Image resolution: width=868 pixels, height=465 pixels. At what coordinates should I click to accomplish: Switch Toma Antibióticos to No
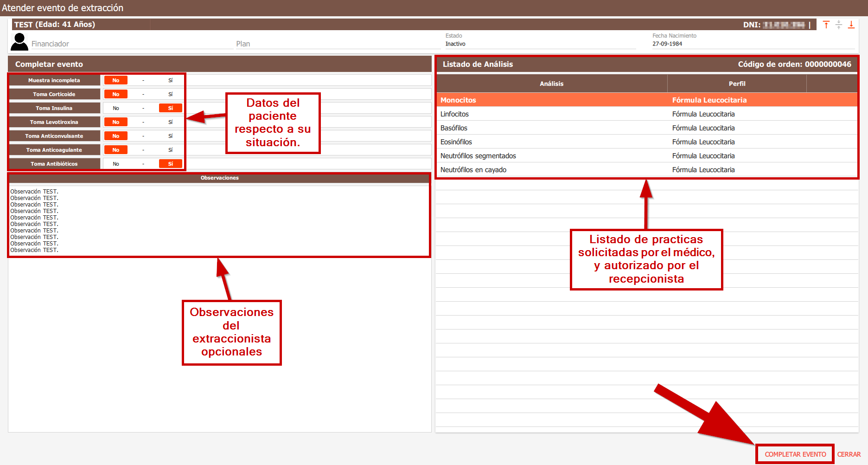[x=116, y=164]
